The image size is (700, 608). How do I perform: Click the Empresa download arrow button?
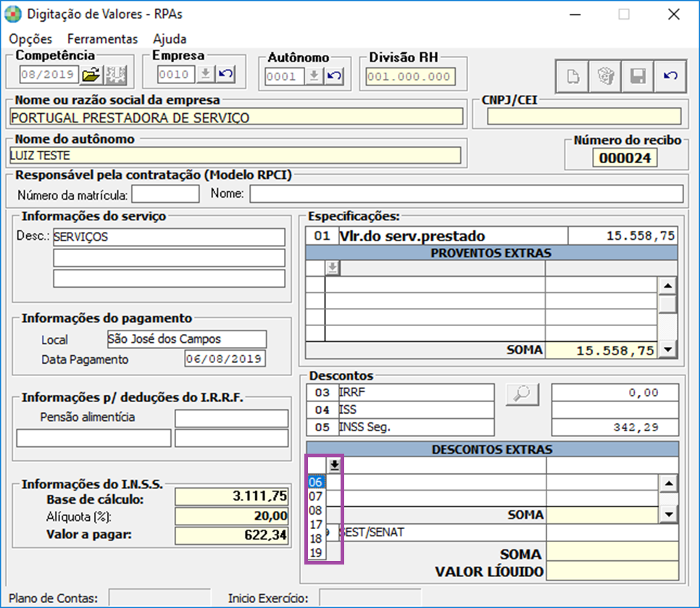pos(205,74)
